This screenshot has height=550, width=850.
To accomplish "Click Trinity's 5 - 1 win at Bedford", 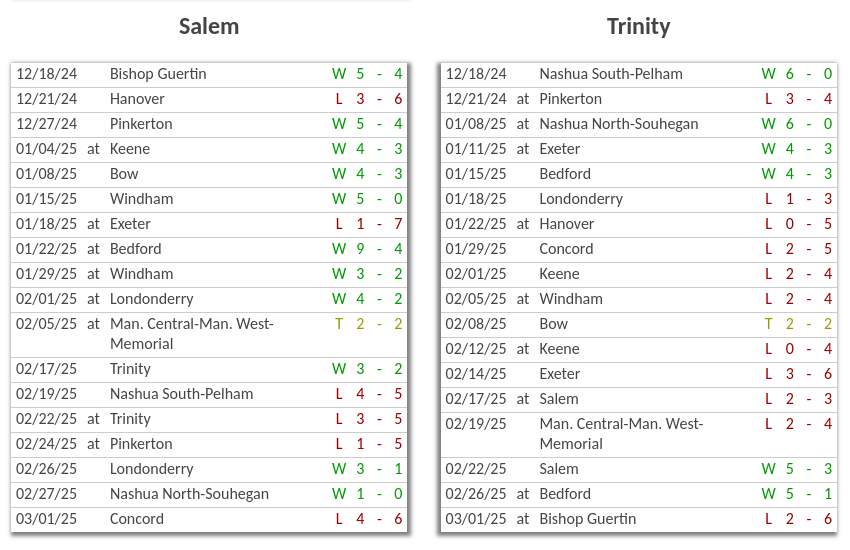I will coord(798,494).
